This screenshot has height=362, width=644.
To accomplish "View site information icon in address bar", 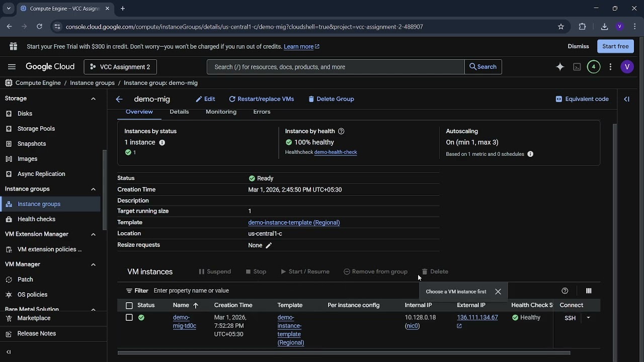I will 57,27.
